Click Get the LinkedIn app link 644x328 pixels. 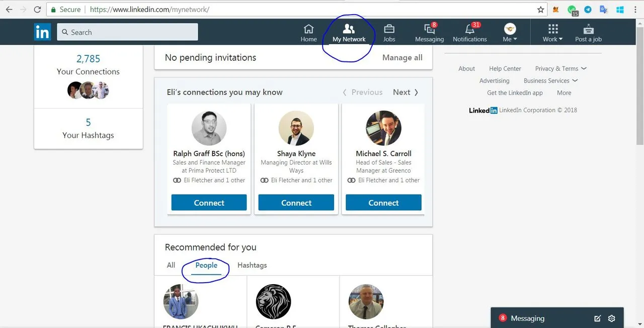[515, 93]
